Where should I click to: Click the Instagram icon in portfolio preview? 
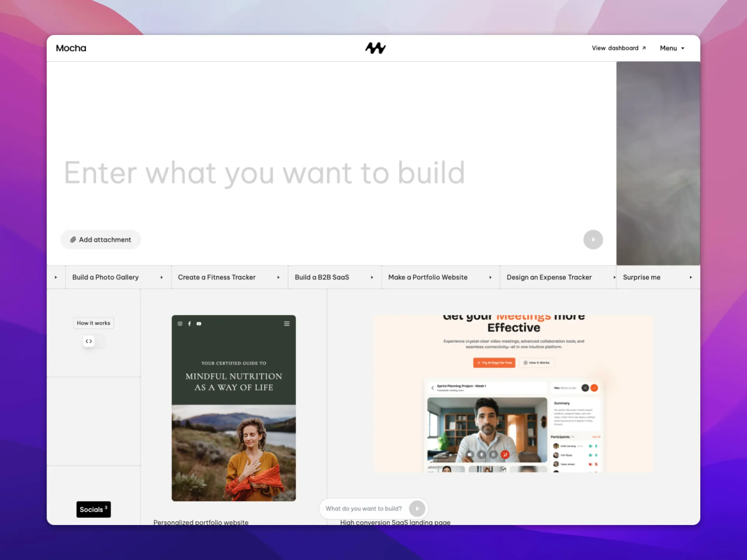[x=180, y=324]
